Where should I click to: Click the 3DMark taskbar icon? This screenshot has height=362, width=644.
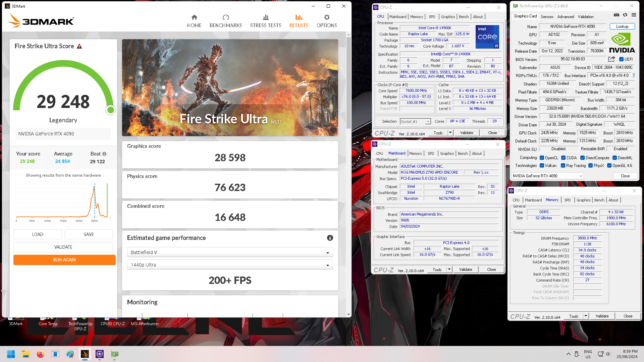pos(85,354)
